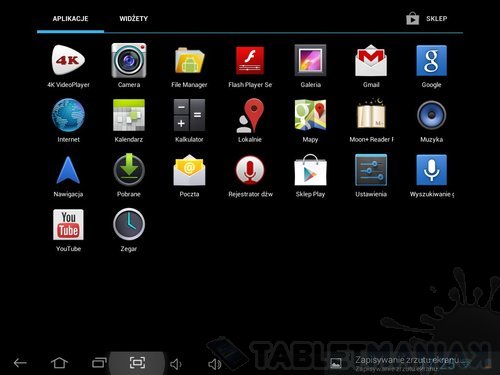The width and height of the screenshot is (500, 375).
Task: Launch Rejestrator dźwięku sound recorder
Action: [x=250, y=176]
